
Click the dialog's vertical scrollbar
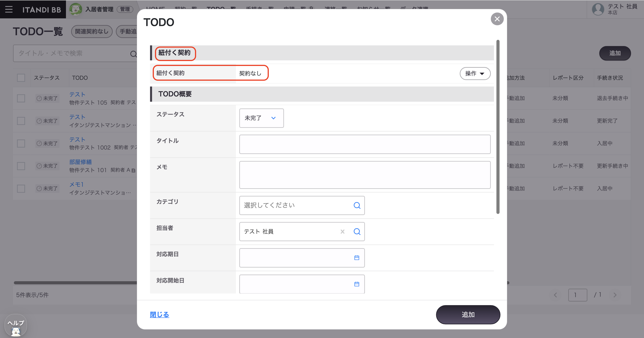(498, 127)
